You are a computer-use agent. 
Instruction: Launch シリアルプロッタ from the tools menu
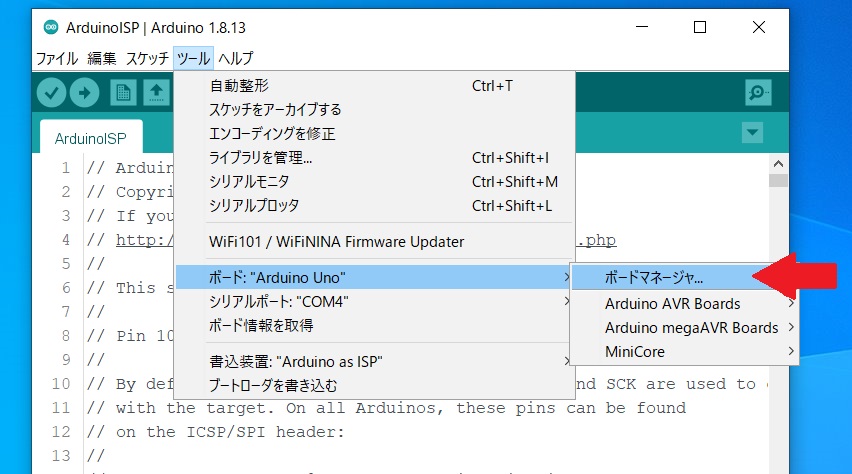tap(375, 205)
